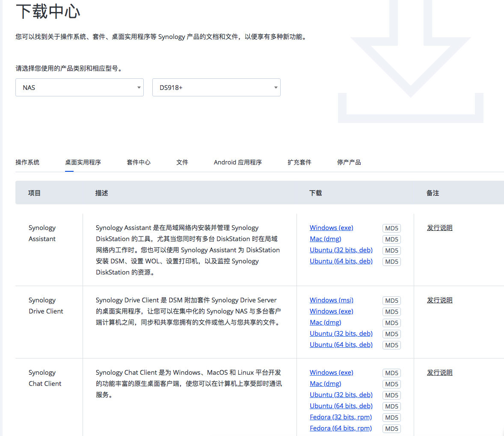Download Synology Assistant Mac (dmg)
Viewport: 504px width, 436px height.
(x=325, y=239)
